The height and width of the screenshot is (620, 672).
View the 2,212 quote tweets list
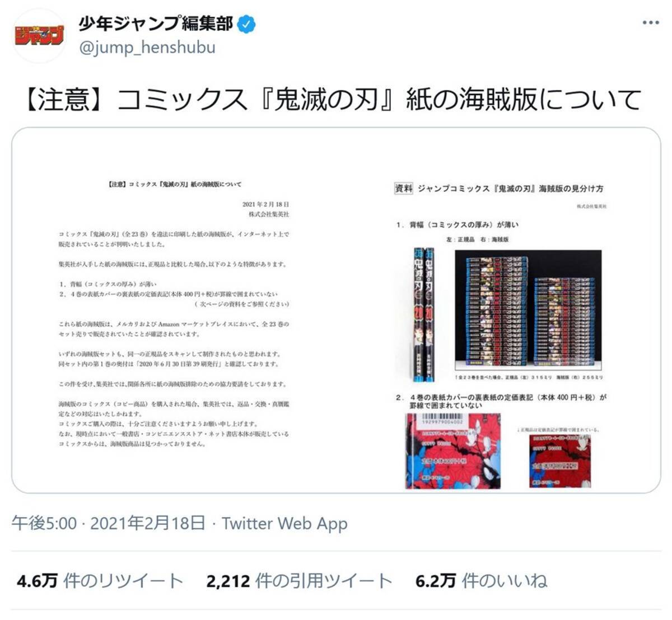tap(299, 581)
